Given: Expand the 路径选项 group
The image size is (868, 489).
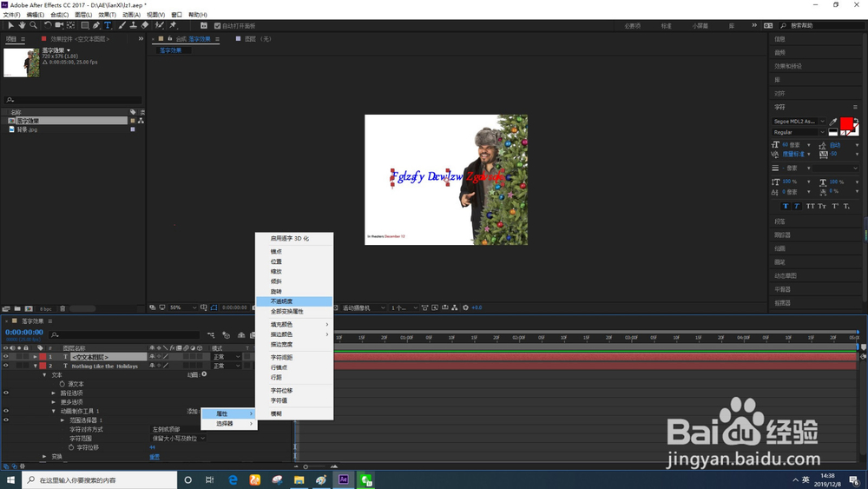Looking at the screenshot, I should click(x=54, y=393).
